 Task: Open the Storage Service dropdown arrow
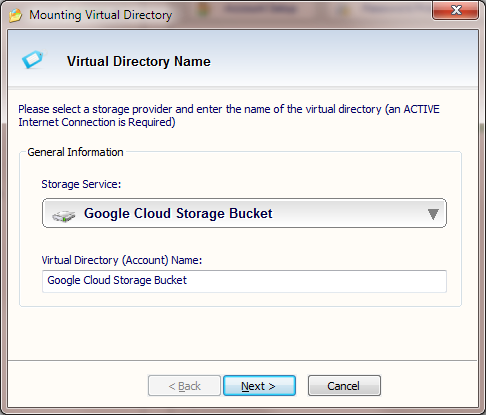tap(433, 214)
